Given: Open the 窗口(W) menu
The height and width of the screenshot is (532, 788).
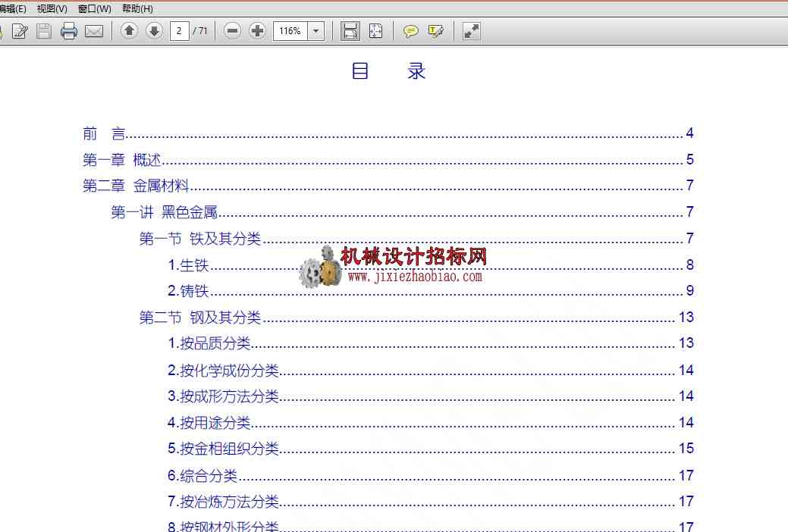Looking at the screenshot, I should point(95,8).
